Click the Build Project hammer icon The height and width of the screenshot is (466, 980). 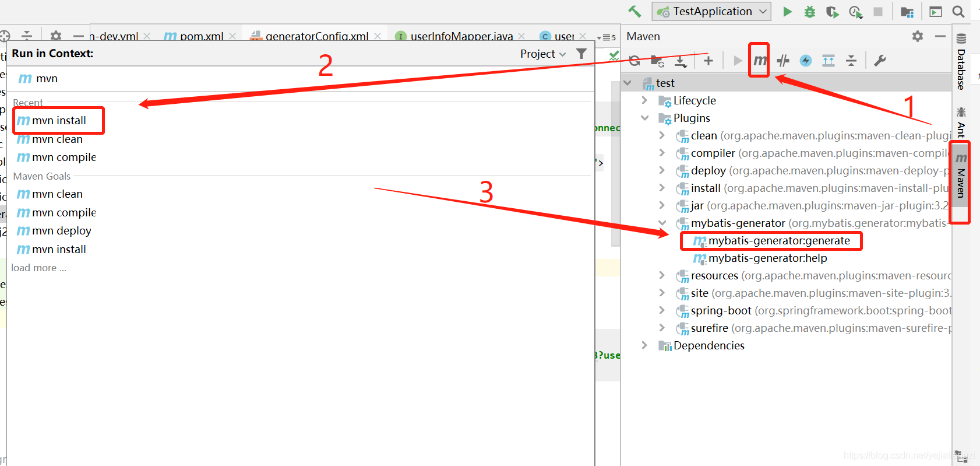point(634,11)
